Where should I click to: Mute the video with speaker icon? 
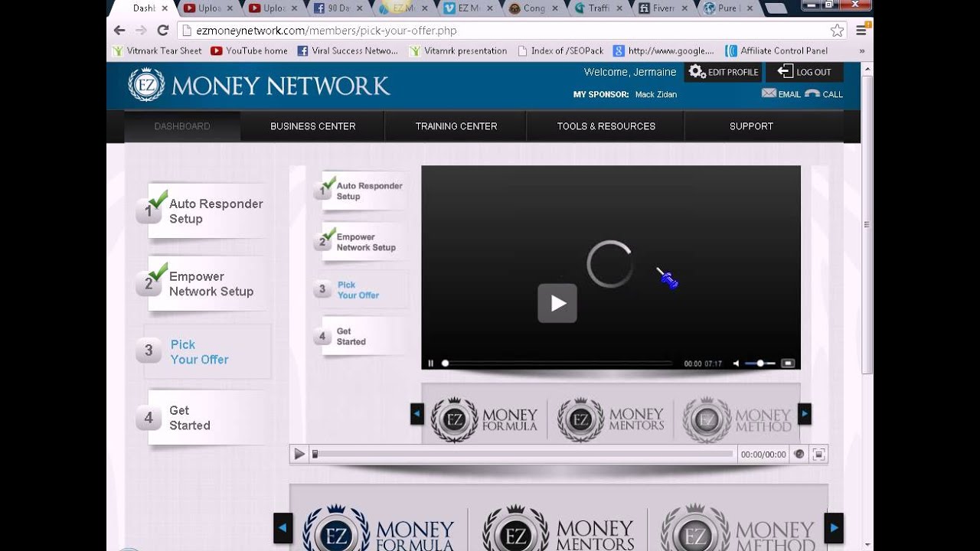tap(736, 364)
